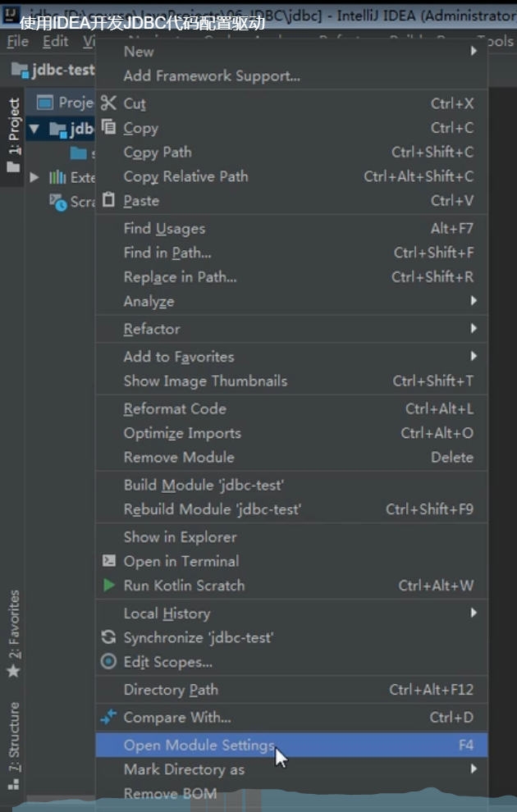Viewport: 517px width, 812px height.
Task: Click the jdbc-test module folder icon in breadcrumb
Action: click(x=20, y=70)
